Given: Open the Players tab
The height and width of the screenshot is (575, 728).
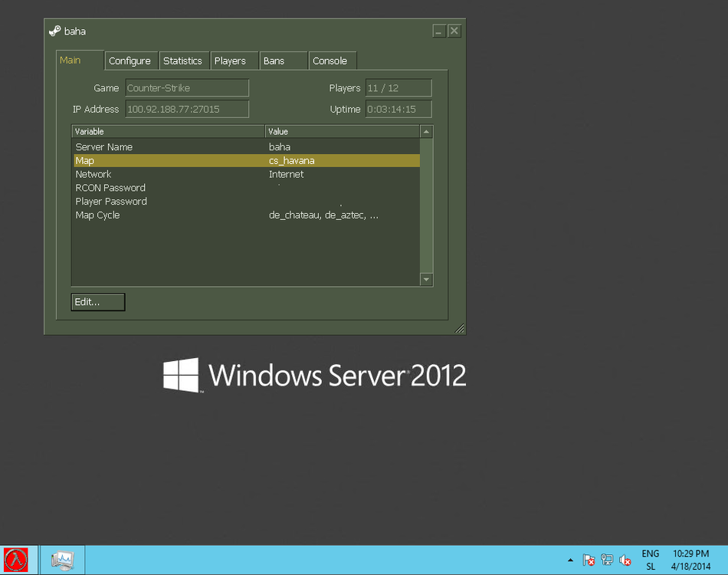Looking at the screenshot, I should (234, 61).
